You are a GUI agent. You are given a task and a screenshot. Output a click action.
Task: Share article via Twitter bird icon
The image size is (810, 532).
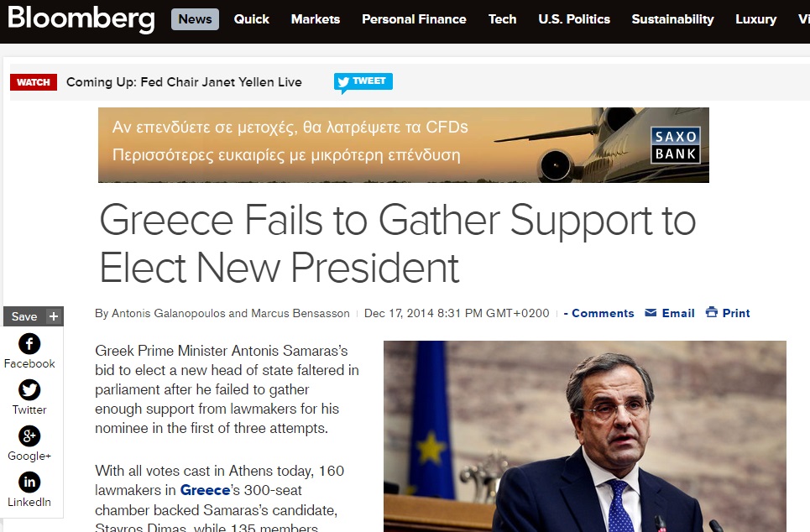[x=29, y=390]
